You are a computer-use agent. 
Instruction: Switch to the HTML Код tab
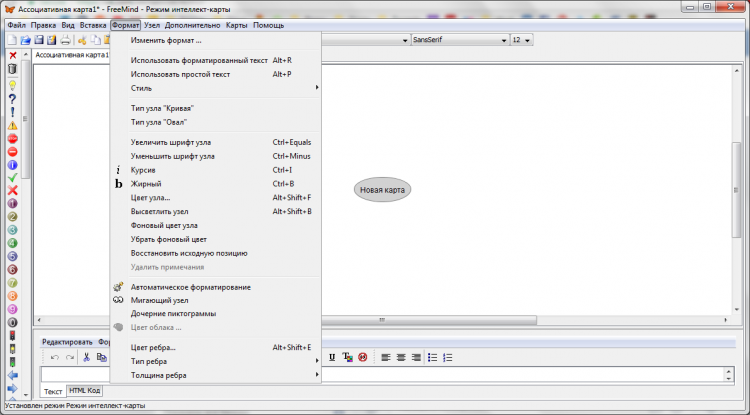(x=84, y=391)
